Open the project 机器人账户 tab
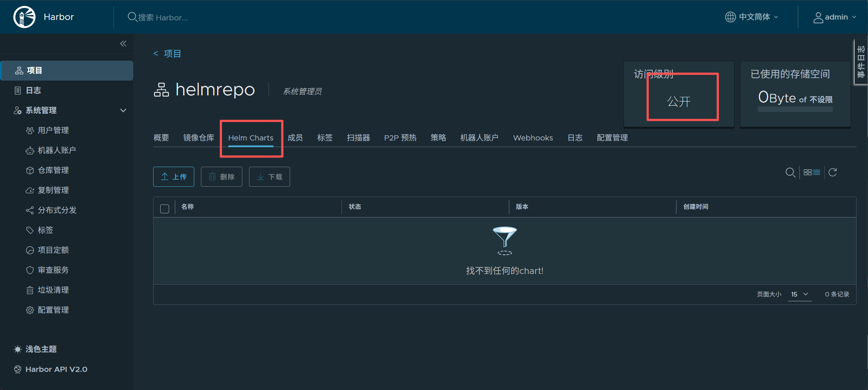 [479, 138]
